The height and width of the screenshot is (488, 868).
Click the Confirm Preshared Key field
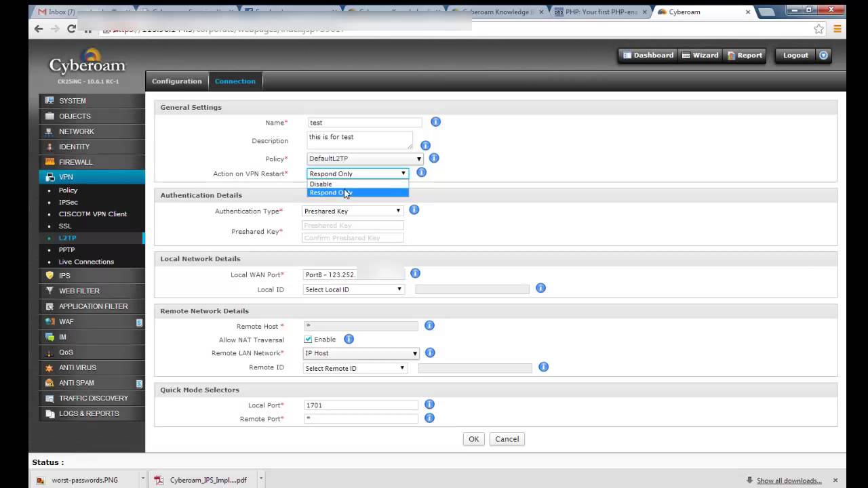pyautogui.click(x=353, y=238)
